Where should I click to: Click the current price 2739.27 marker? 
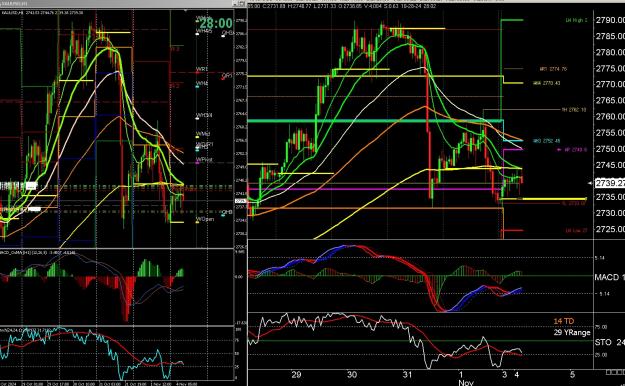[x=609, y=183]
